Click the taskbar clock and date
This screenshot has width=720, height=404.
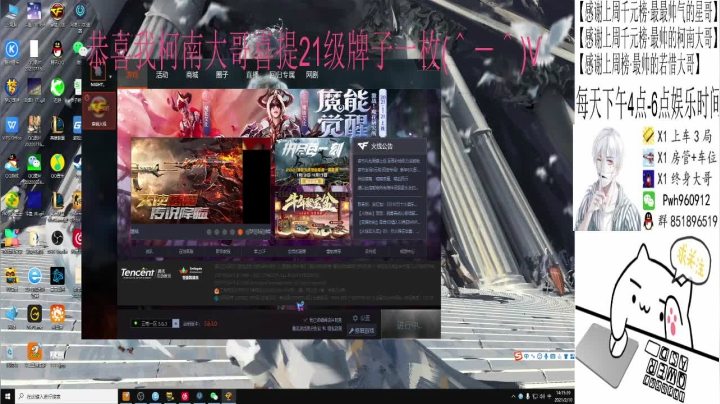(563, 396)
